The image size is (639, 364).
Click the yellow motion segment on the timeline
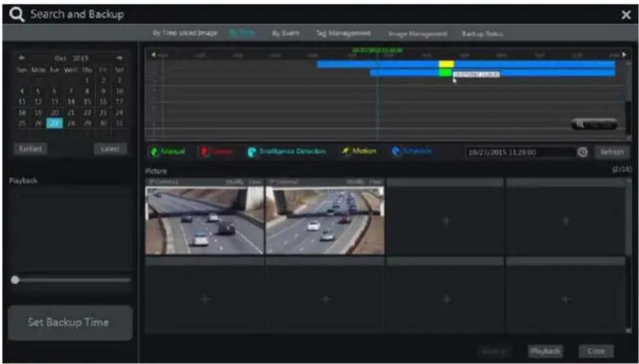pos(446,64)
